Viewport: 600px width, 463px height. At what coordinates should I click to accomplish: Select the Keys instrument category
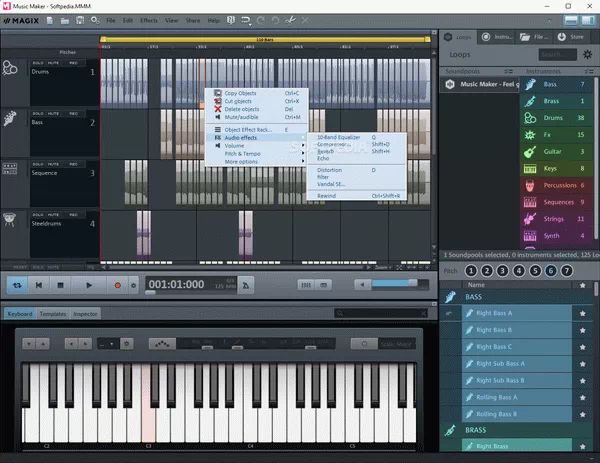556,168
